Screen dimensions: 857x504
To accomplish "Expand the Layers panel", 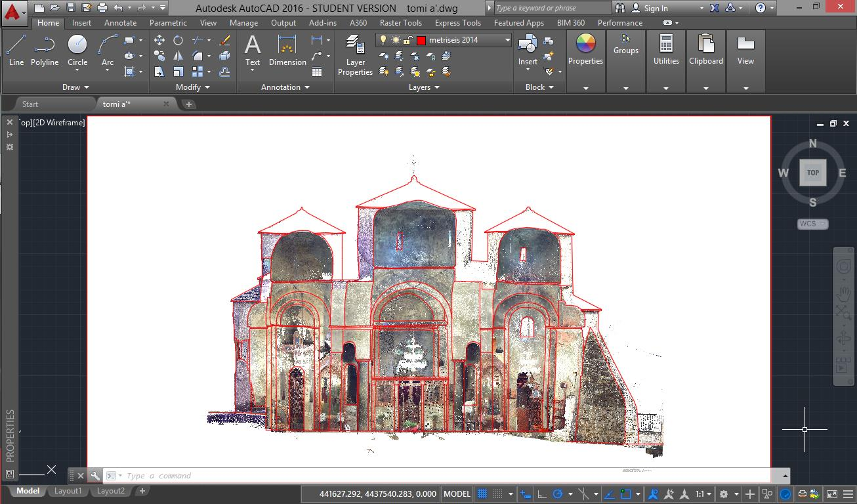I will (x=424, y=87).
